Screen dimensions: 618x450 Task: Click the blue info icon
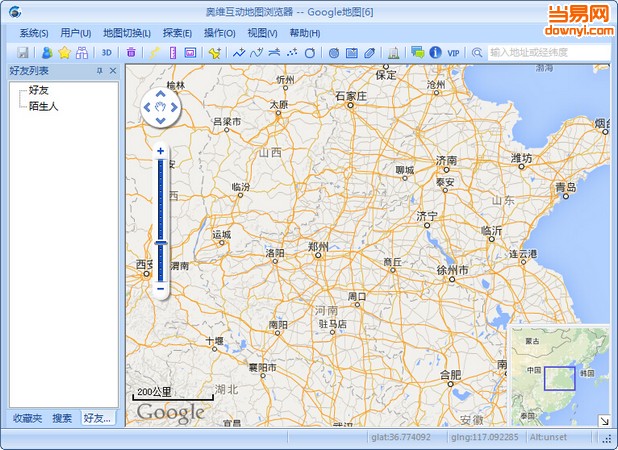click(435, 52)
